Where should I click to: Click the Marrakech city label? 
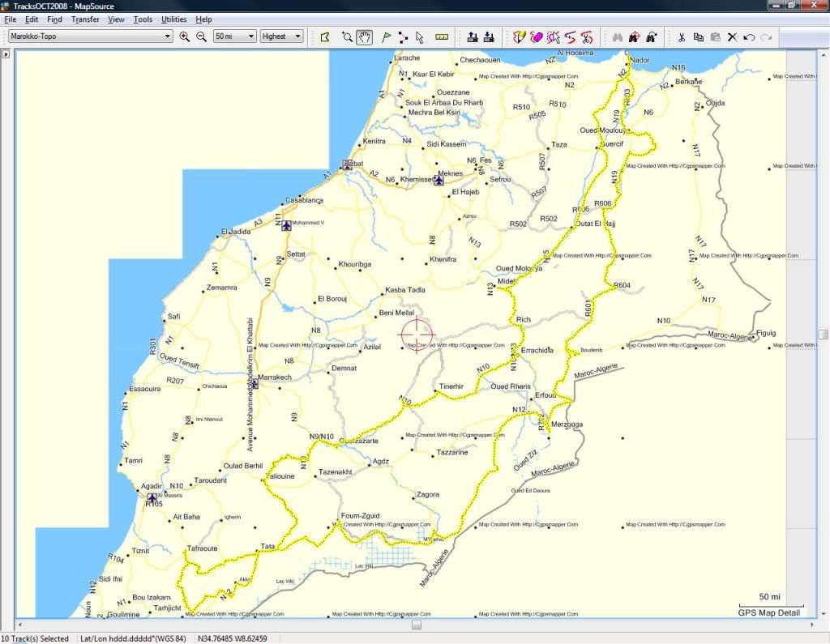[275, 377]
